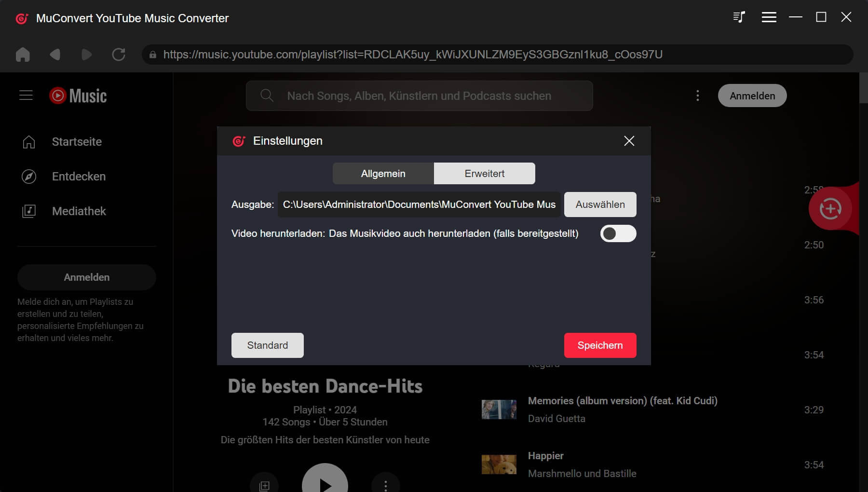Open the title bar hamburger menu
868x492 pixels.
coord(769,17)
